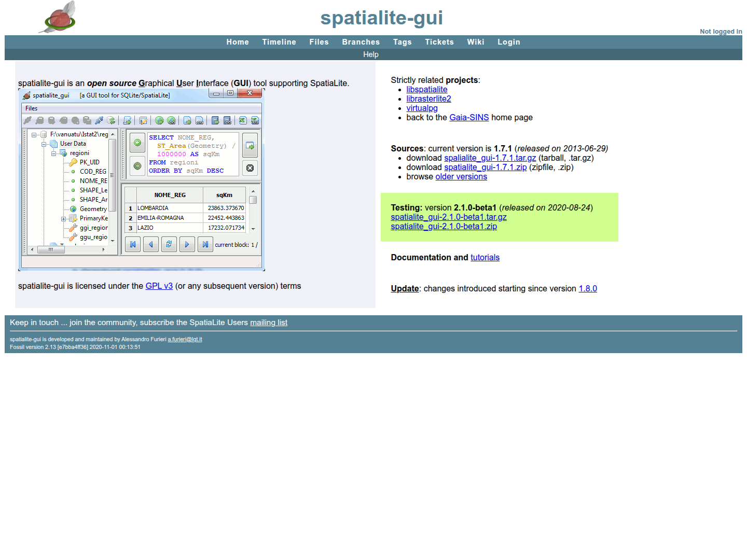Screen dimensions: 747x560
Task: Collapse the F:\vanuatu database root node
Action: tap(34, 135)
